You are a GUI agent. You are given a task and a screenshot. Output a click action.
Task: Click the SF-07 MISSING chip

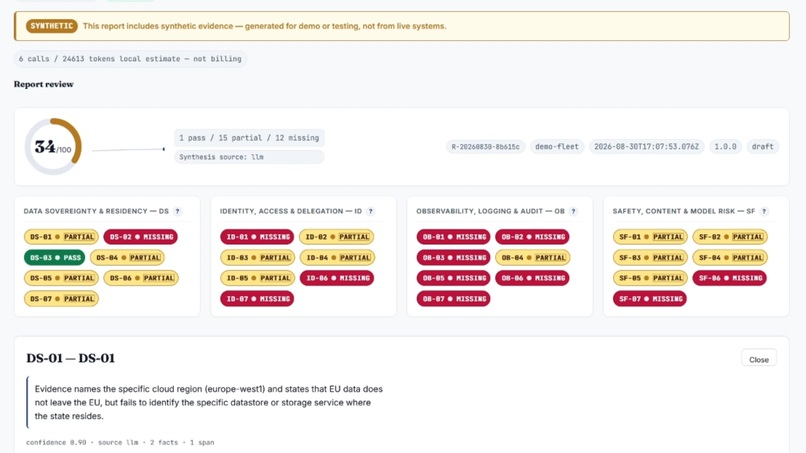(650, 298)
